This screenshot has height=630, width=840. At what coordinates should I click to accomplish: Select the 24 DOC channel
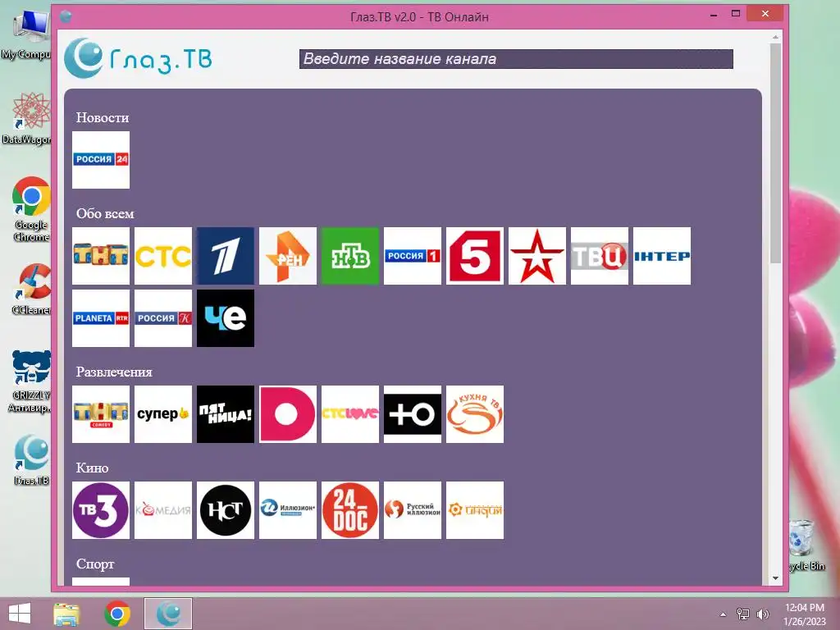349,510
